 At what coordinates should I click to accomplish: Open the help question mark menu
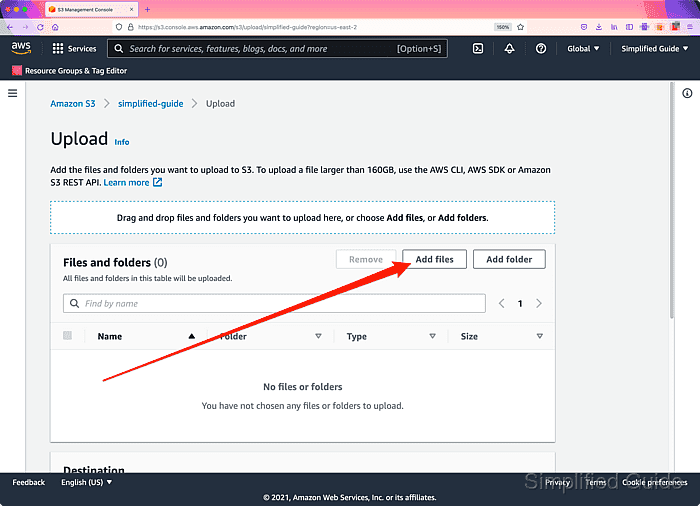coord(541,49)
